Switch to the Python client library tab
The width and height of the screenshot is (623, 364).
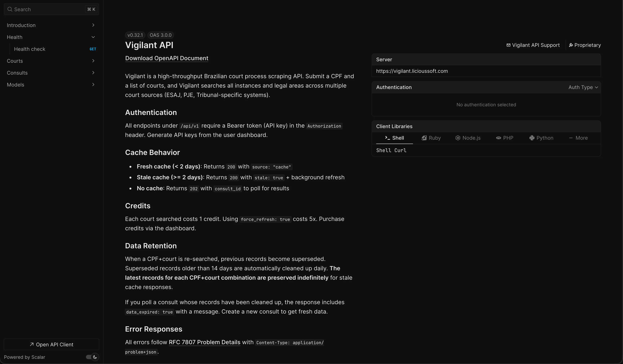pos(541,138)
